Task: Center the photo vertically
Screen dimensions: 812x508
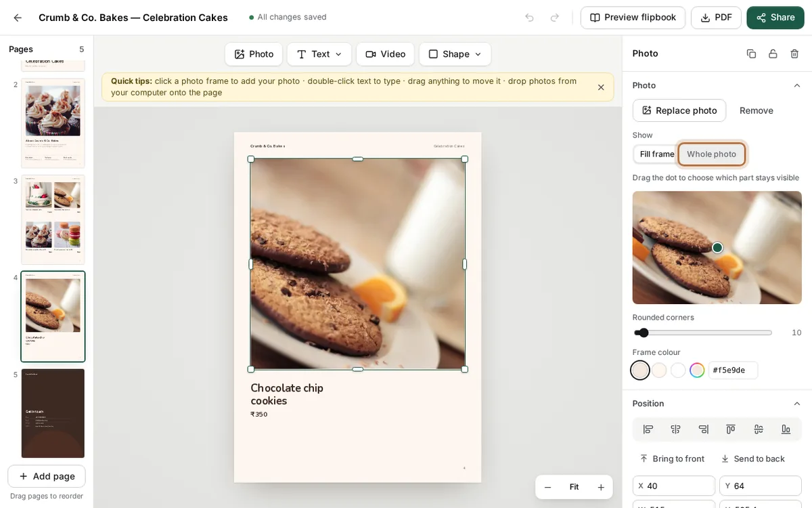Action: coord(759,429)
